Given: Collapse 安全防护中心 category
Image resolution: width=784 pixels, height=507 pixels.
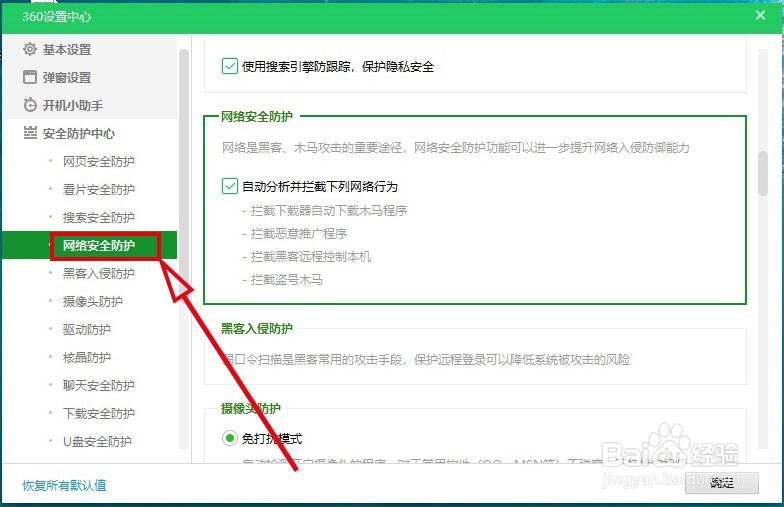Looking at the screenshot, I should point(79,134).
